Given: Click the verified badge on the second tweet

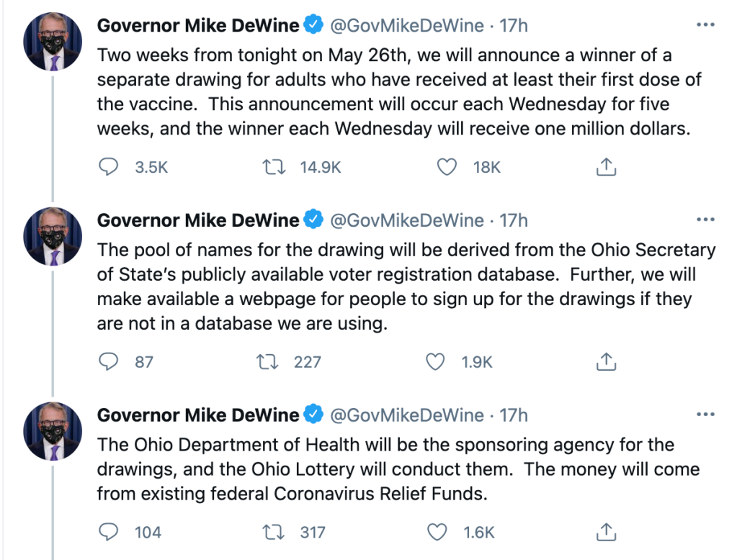Looking at the screenshot, I should tap(313, 220).
